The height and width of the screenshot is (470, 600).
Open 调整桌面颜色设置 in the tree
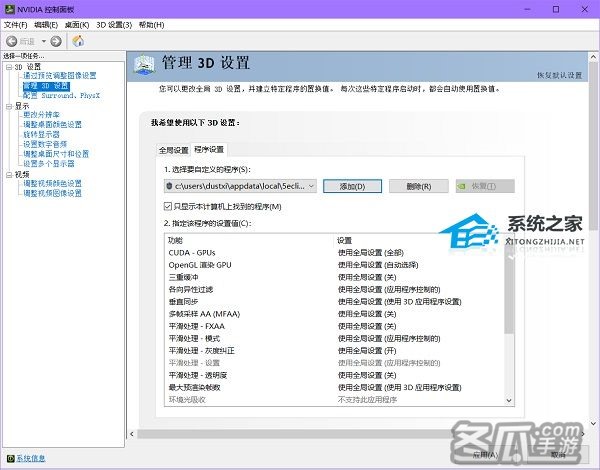click(52, 124)
